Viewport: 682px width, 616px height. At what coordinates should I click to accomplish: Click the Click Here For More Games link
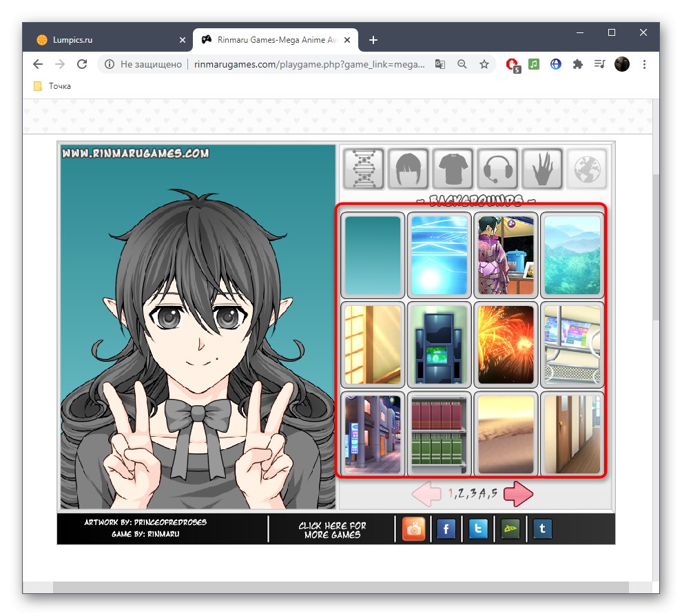(x=332, y=530)
